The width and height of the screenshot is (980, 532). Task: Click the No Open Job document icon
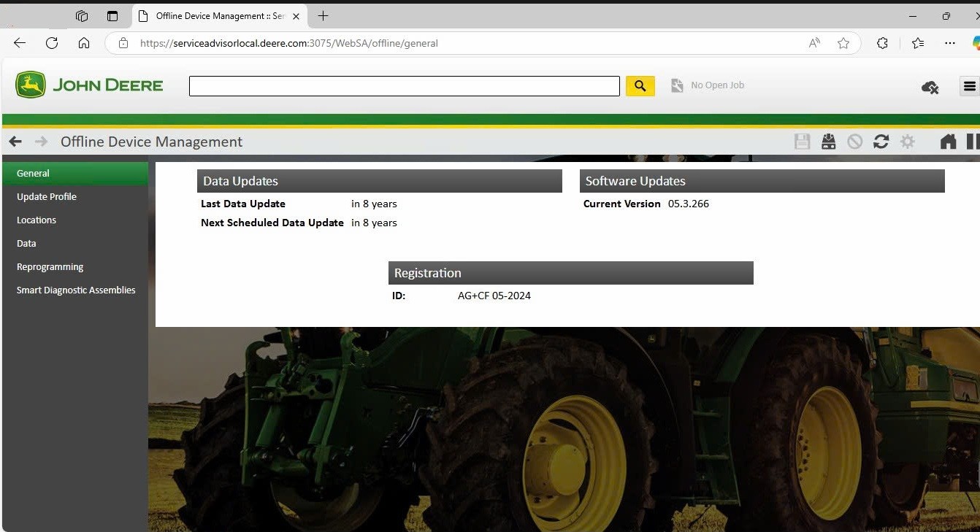(675, 85)
